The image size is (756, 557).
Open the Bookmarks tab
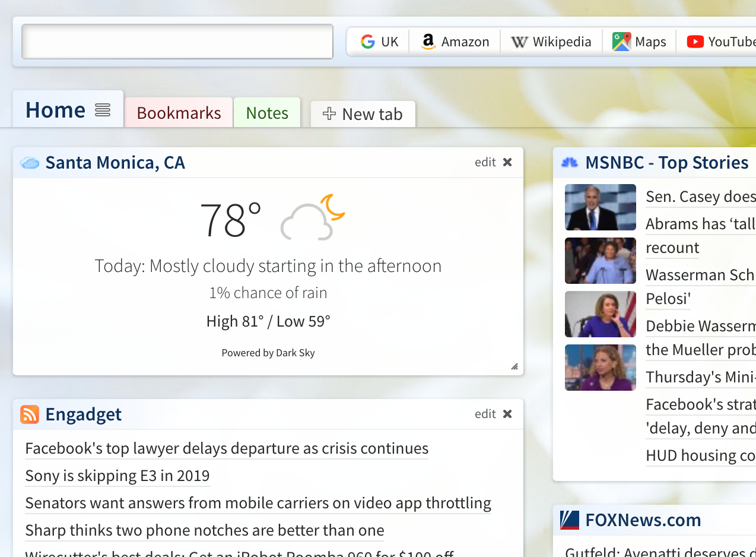coord(179,113)
